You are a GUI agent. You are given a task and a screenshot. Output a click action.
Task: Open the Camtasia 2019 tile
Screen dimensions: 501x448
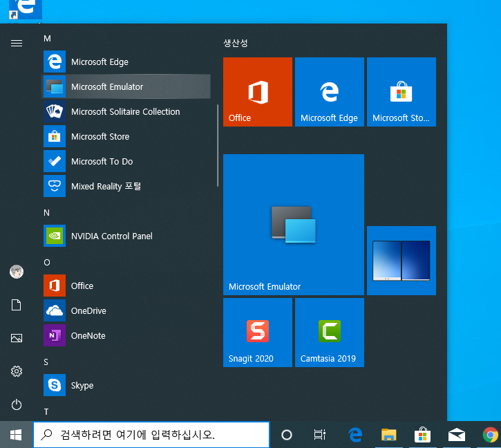pos(330,333)
